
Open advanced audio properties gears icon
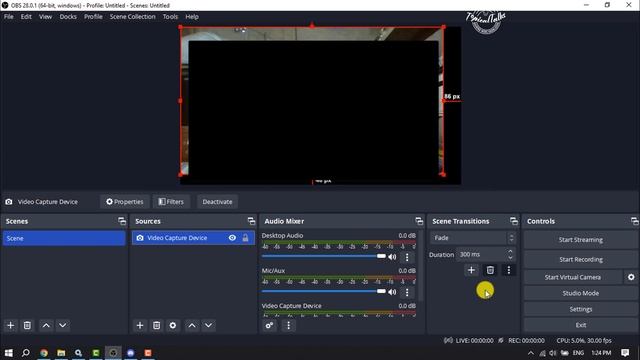tap(269, 325)
